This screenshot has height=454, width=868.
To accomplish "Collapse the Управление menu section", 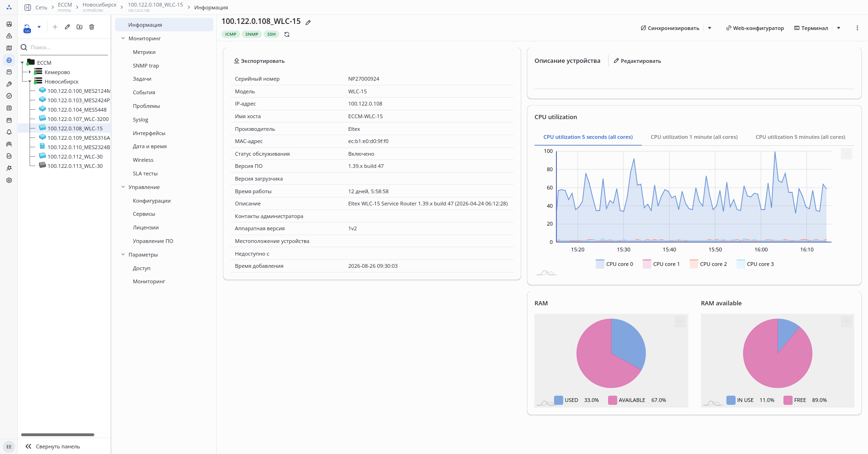I will (x=123, y=187).
